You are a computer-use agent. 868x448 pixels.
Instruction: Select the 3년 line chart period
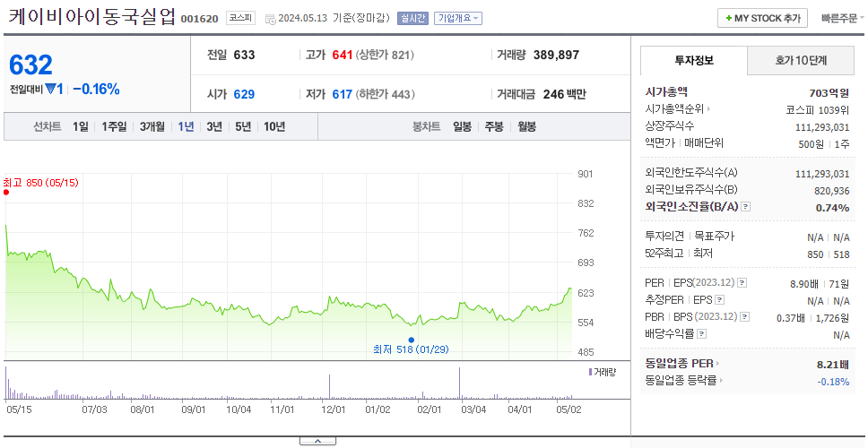214,126
